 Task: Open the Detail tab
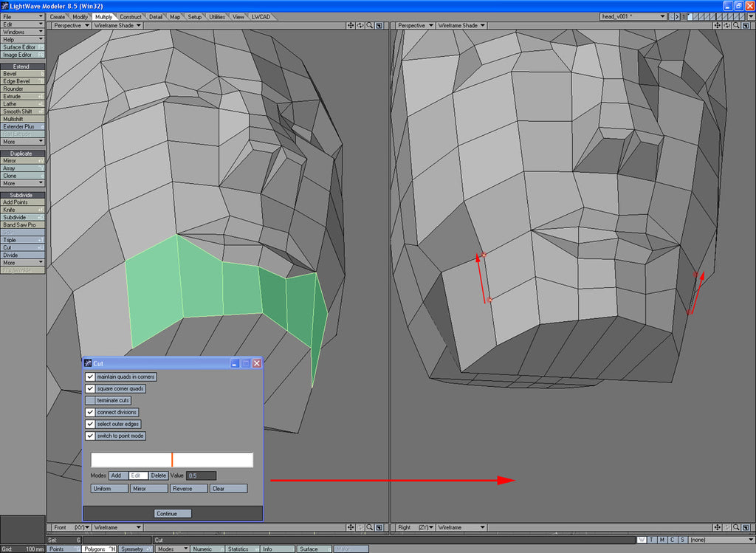(156, 16)
